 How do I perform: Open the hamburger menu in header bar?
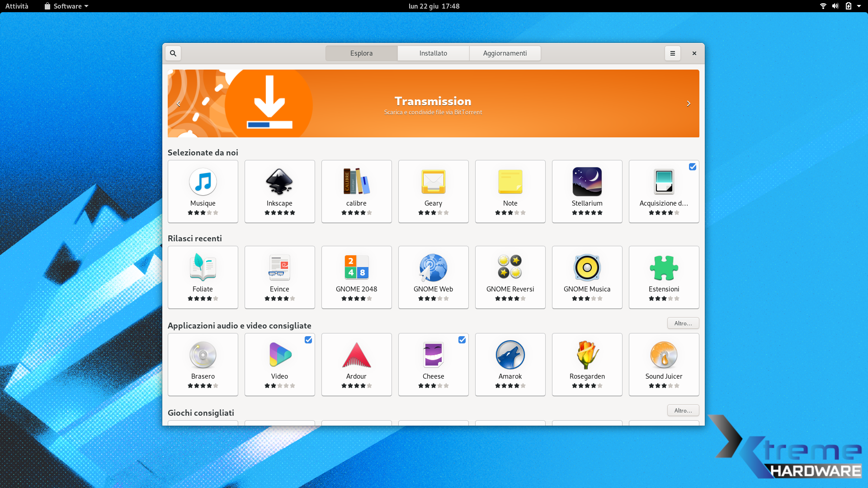(x=673, y=53)
